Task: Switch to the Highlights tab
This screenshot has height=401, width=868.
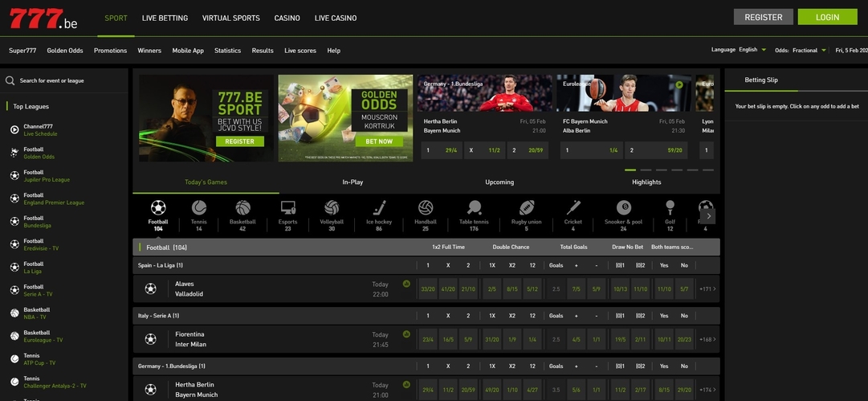Action: coord(646,182)
